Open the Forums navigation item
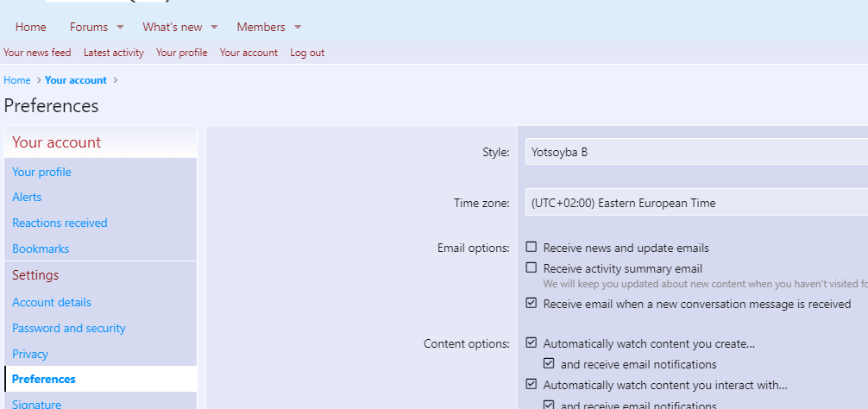 (x=89, y=27)
